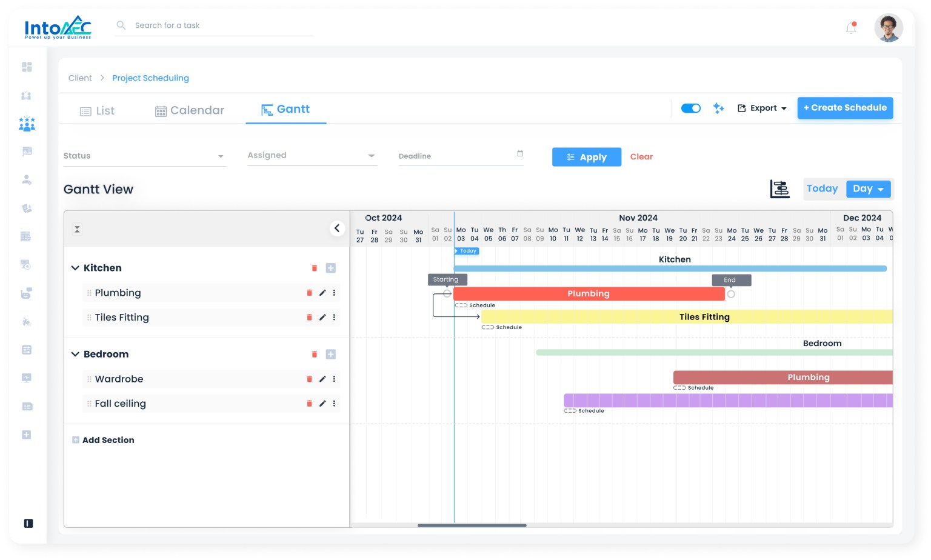Delete the Plumbing task using its trash icon
The image size is (931, 560).
click(309, 293)
